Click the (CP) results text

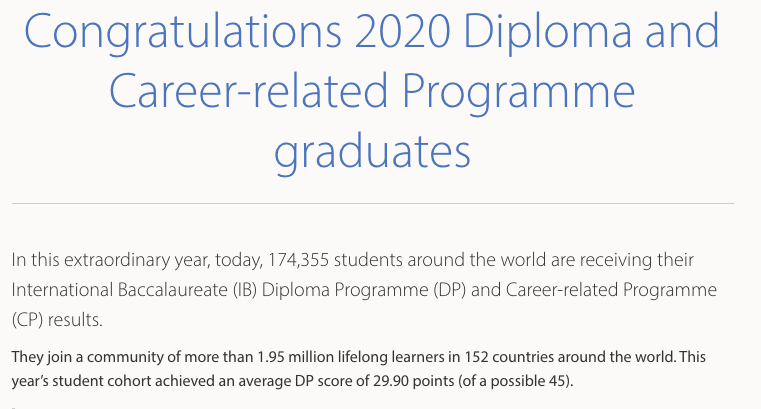(x=57, y=320)
